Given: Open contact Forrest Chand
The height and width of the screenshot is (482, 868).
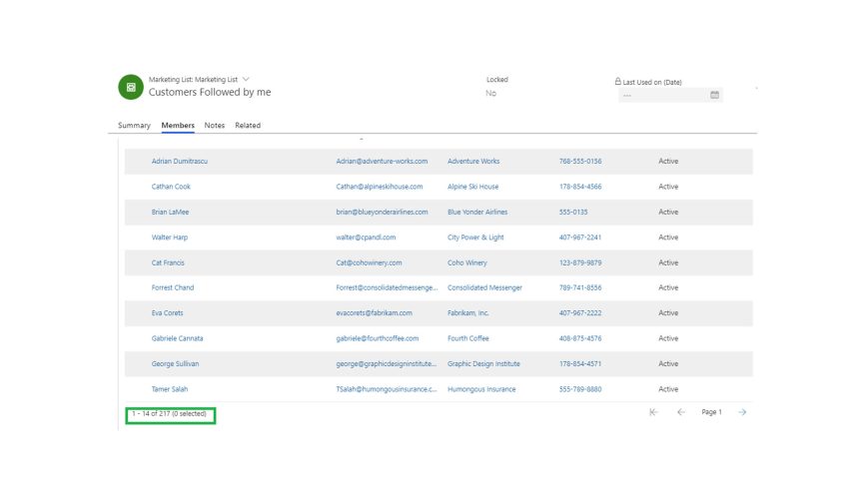Looking at the screenshot, I should 173,288.
